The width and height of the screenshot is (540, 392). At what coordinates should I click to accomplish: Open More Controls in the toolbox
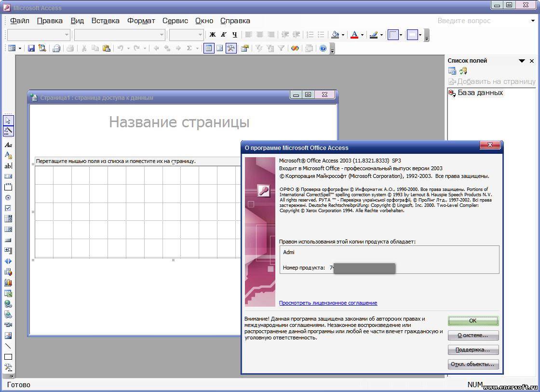pyautogui.click(x=8, y=367)
